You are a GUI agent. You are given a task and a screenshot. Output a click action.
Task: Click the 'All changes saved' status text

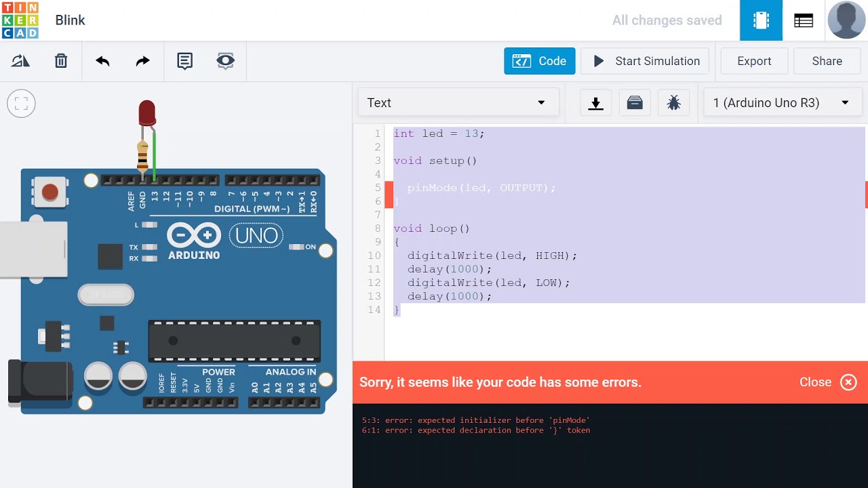667,20
